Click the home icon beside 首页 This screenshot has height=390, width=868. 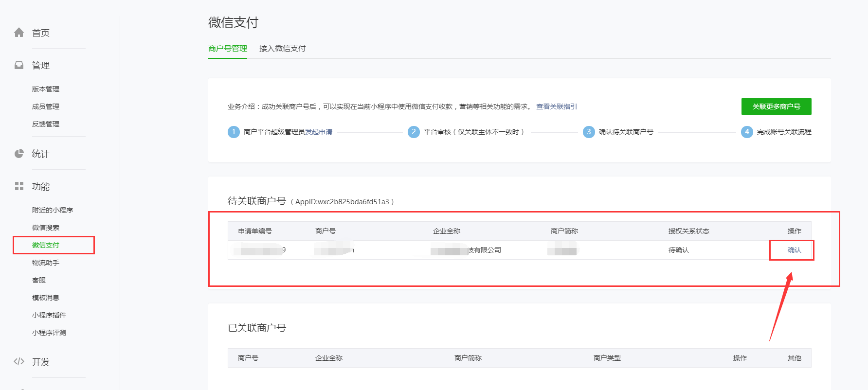(x=19, y=33)
